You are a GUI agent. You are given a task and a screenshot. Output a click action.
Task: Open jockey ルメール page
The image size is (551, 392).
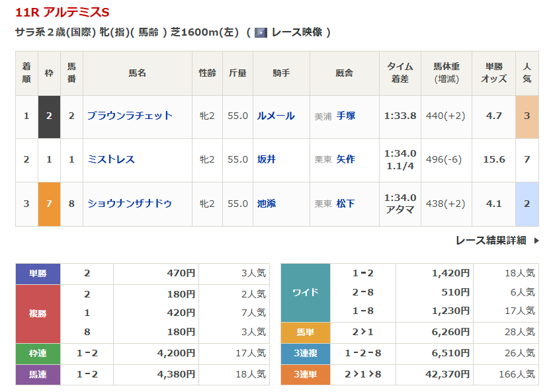tap(276, 116)
